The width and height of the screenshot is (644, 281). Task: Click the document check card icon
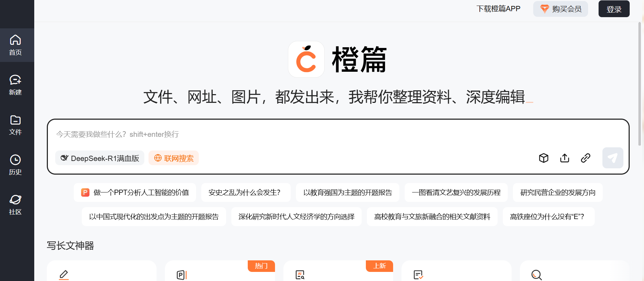coord(418,275)
